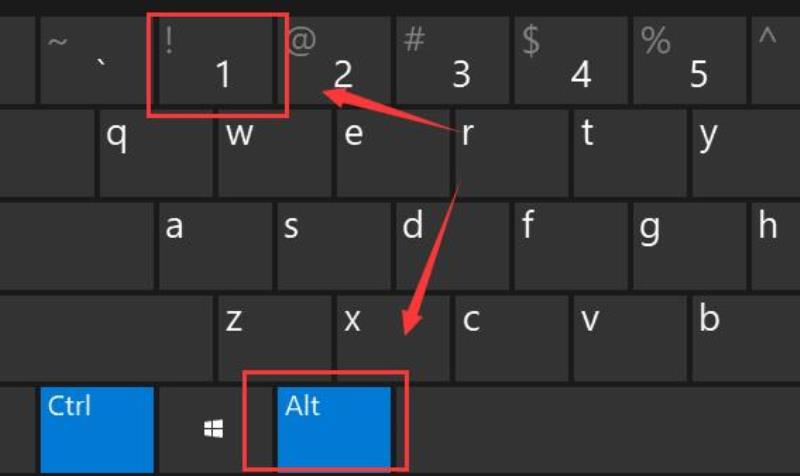Tap the letter r key

pos(512,153)
